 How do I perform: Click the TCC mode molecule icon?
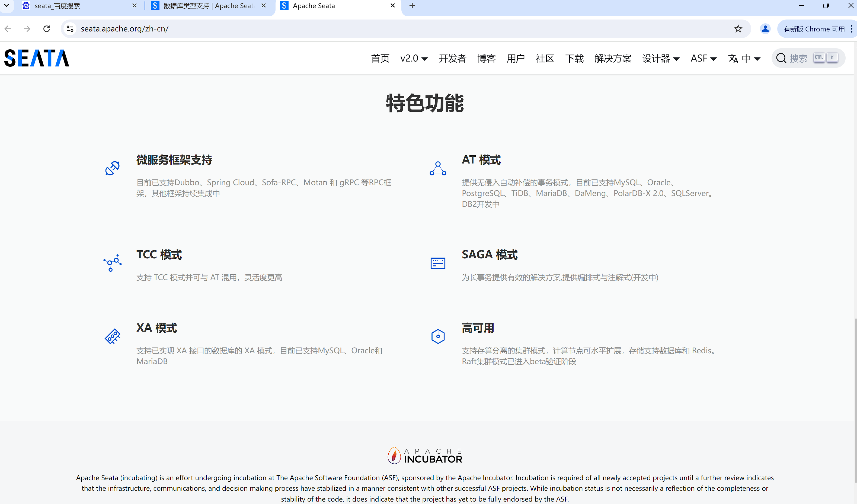(x=112, y=263)
